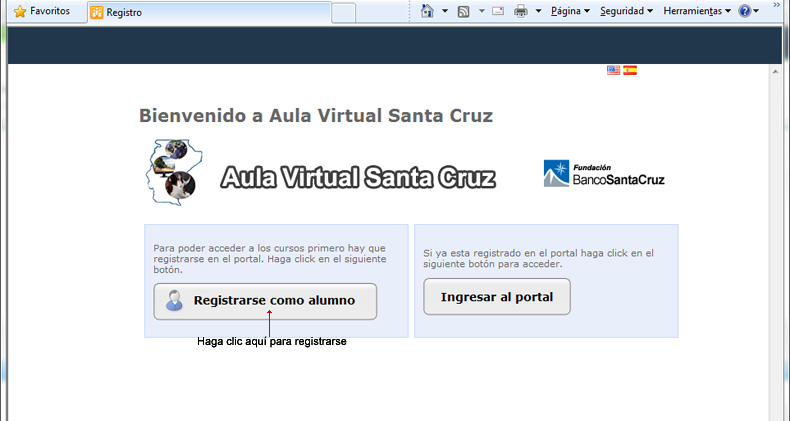790x421 pixels.
Task: Expand the Home button dropdown arrow
Action: (x=445, y=11)
